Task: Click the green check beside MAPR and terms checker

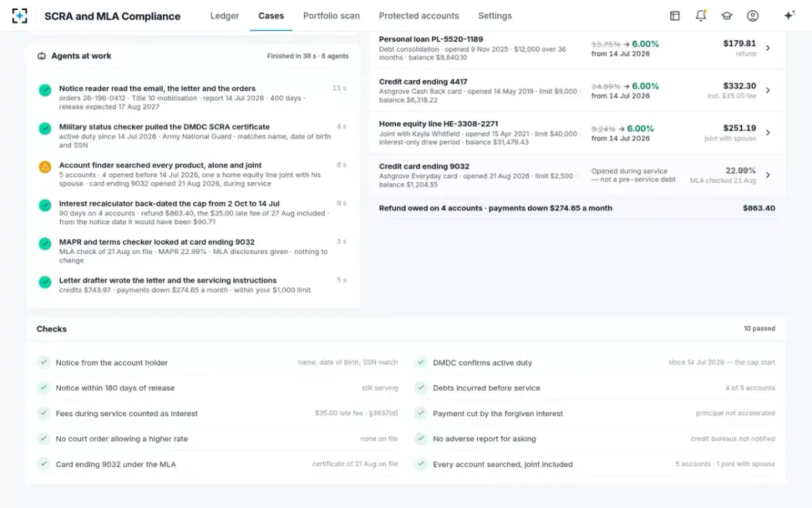Action: (45, 243)
